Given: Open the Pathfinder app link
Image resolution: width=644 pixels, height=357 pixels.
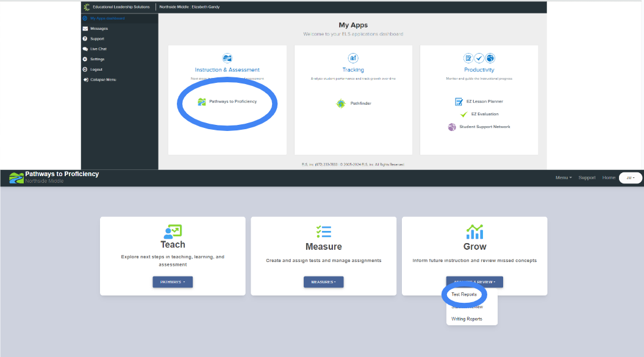Looking at the screenshot, I should pos(360,104).
